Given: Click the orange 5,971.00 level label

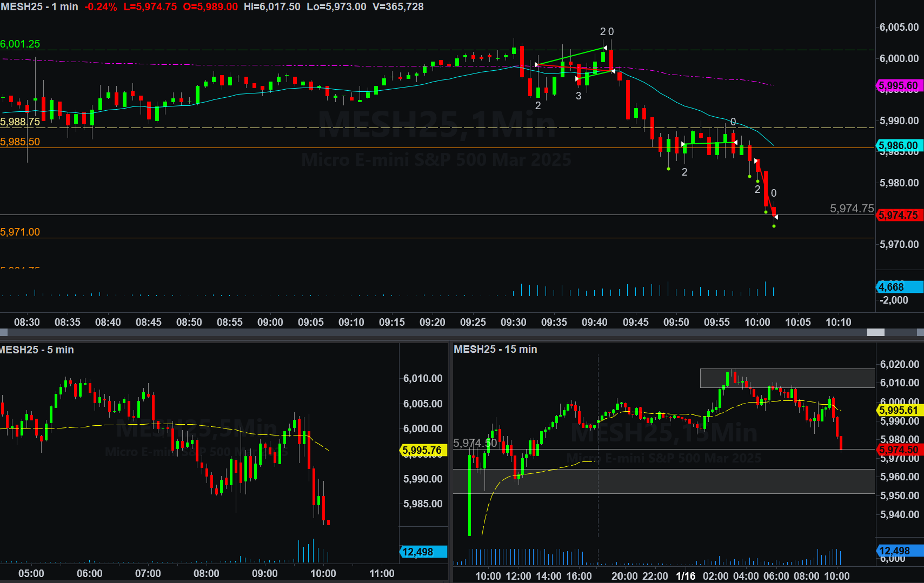Looking at the screenshot, I should (20, 232).
